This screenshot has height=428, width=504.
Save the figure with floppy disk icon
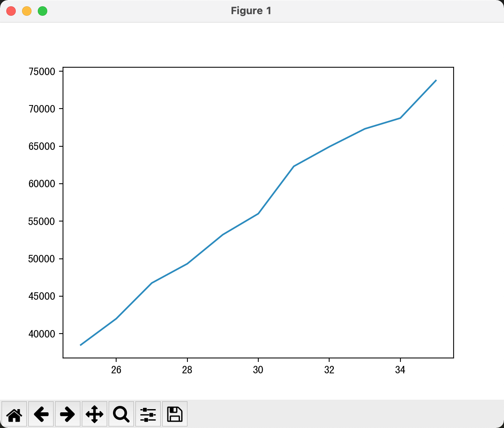pyautogui.click(x=175, y=414)
